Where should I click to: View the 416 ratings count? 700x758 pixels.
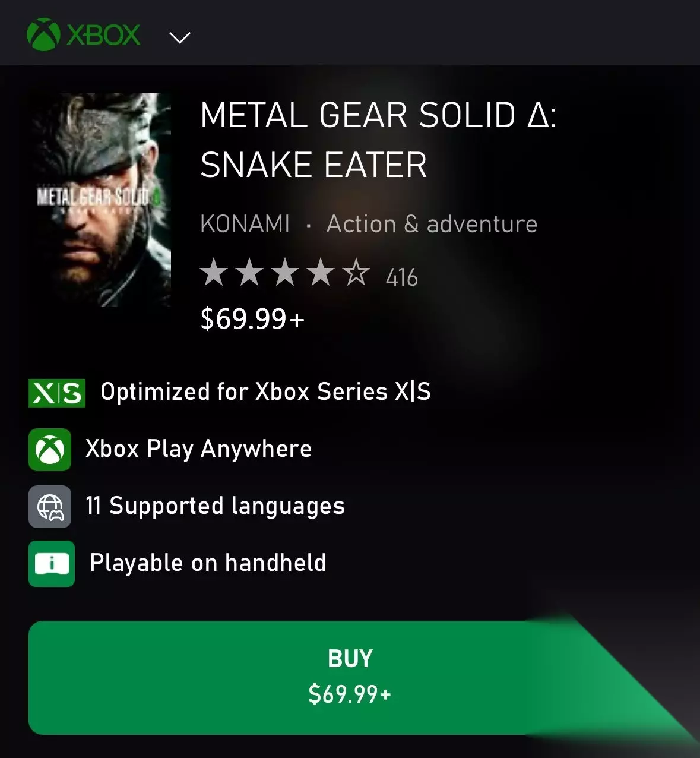[402, 277]
